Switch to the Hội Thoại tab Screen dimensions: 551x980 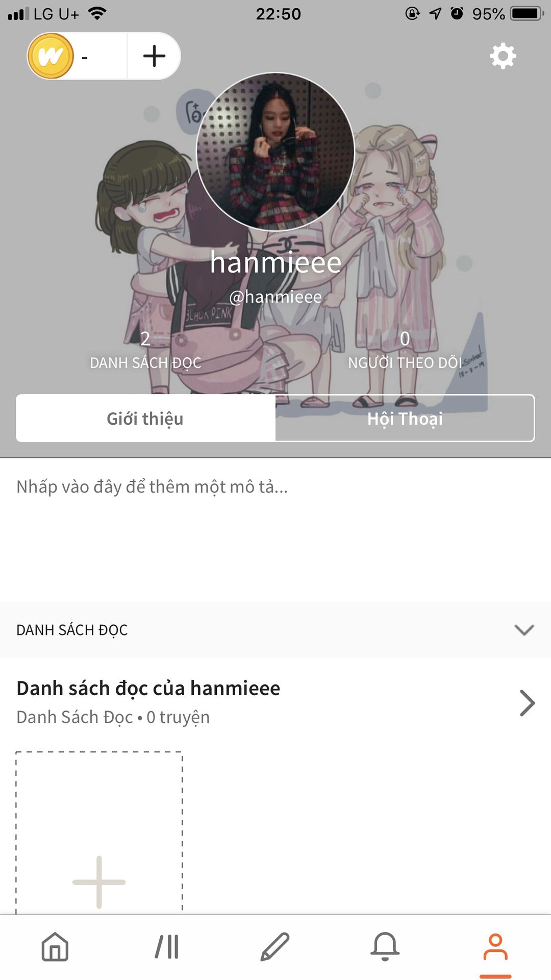(x=405, y=418)
